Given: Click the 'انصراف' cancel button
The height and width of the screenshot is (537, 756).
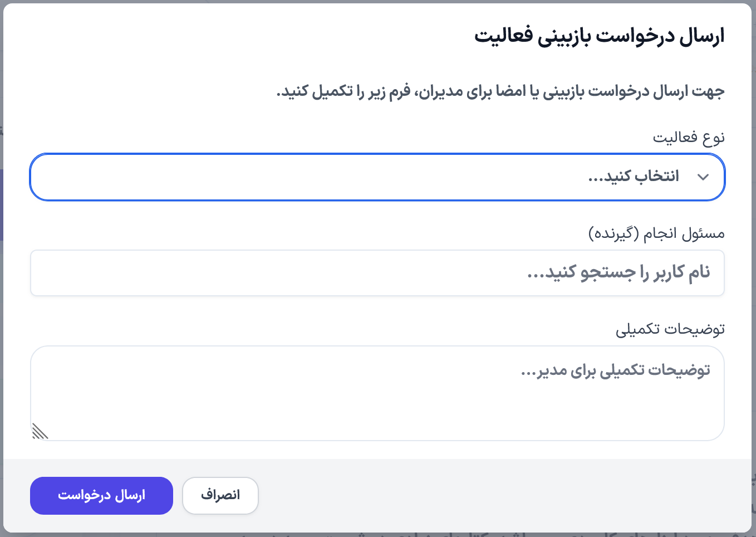Looking at the screenshot, I should [220, 496].
